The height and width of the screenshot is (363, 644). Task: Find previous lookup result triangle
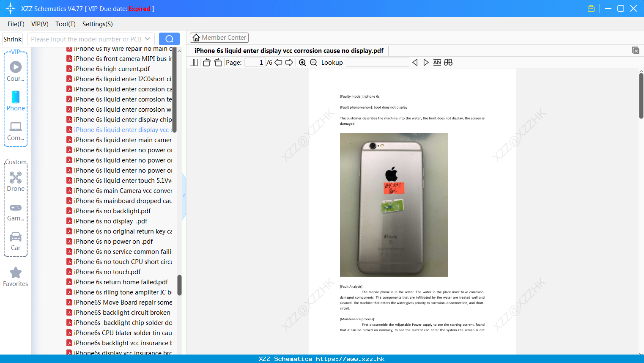tap(415, 63)
